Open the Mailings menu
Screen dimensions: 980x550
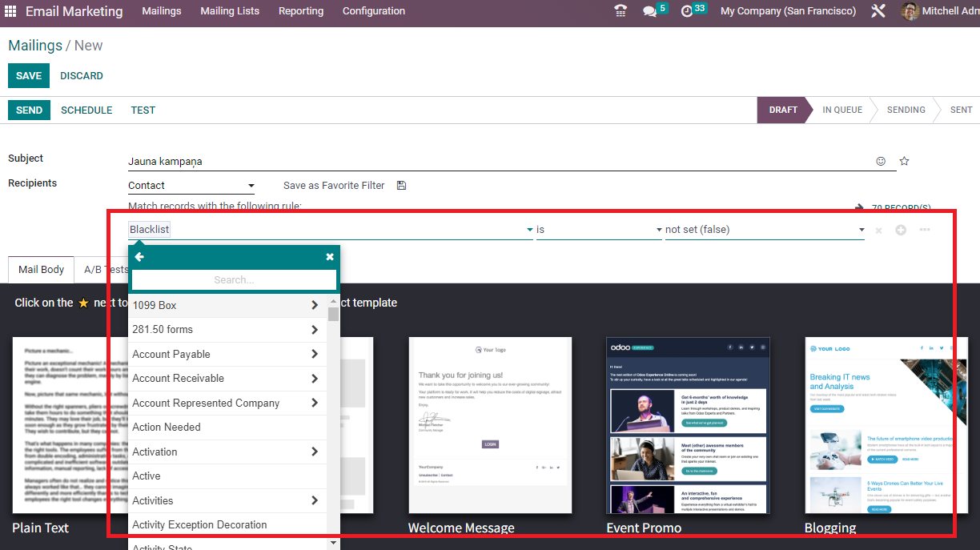(x=162, y=11)
